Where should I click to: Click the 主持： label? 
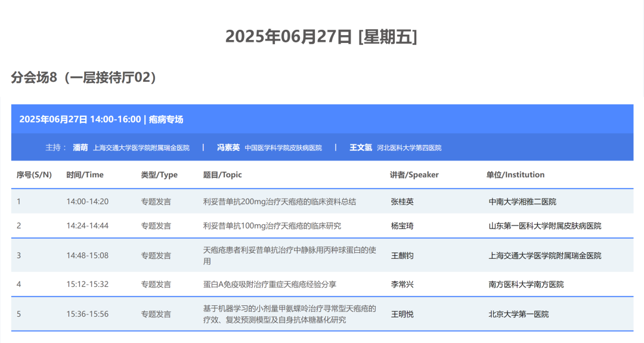56,147
